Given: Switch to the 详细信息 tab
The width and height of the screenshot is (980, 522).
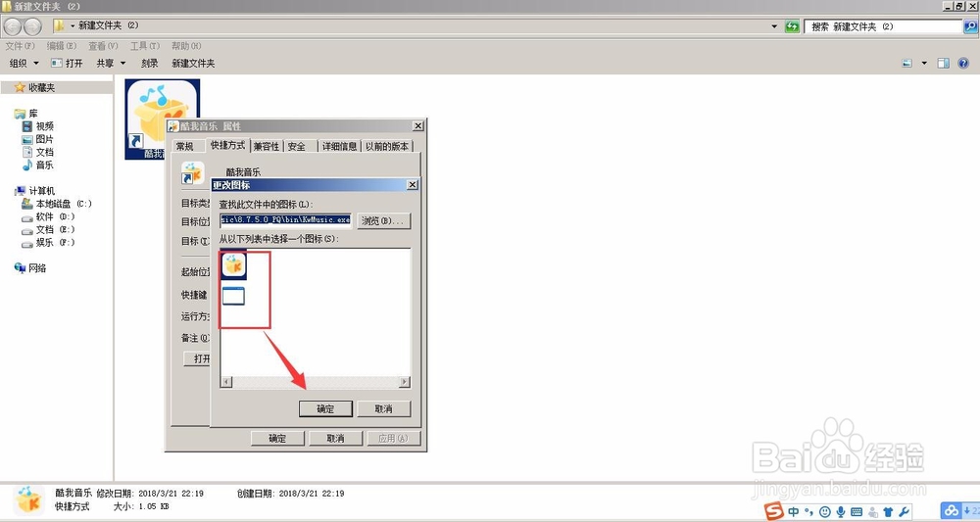Looking at the screenshot, I should pyautogui.click(x=339, y=147).
